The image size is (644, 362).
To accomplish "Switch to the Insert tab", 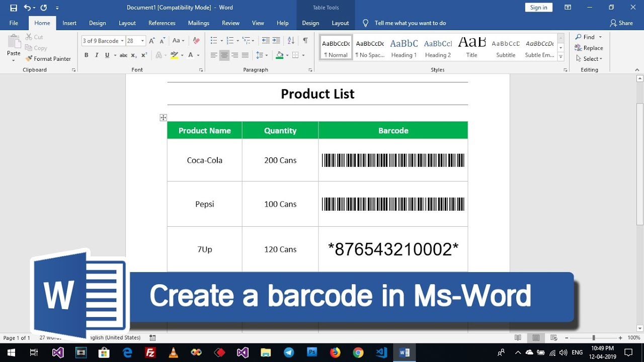I will coord(69,23).
